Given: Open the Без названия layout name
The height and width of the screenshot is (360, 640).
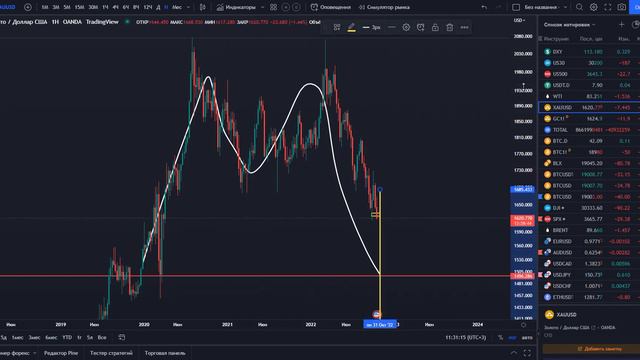Looking at the screenshot, I should point(540,7).
